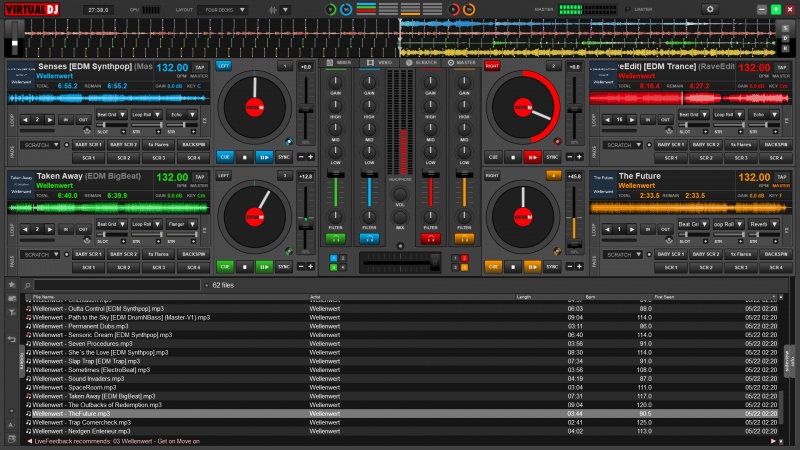
Task: Switch to the MASTER tab
Action: [462, 63]
